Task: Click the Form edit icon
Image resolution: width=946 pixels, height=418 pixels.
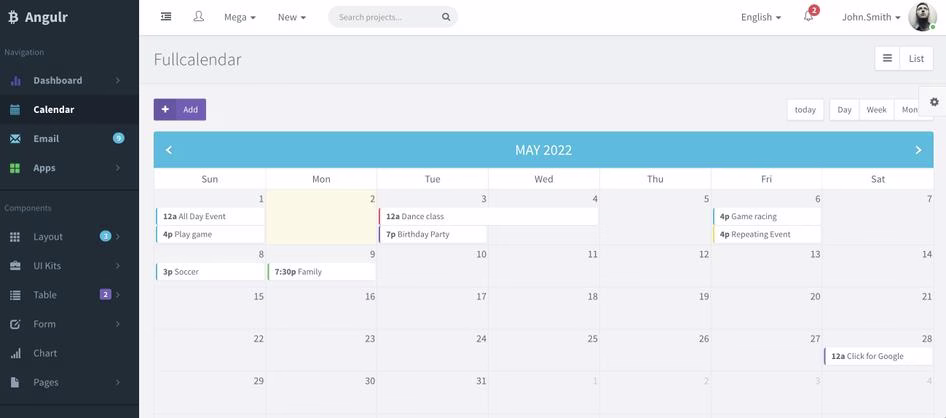Action: 16,324
